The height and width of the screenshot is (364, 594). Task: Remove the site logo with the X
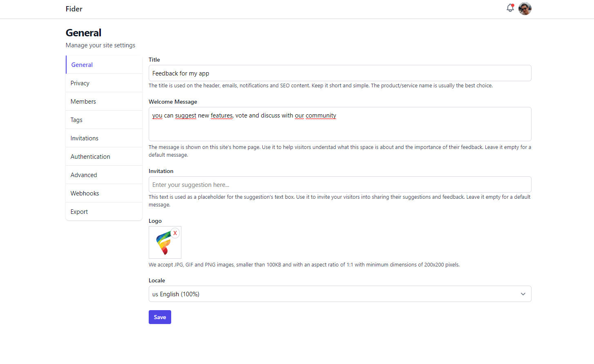pos(175,233)
